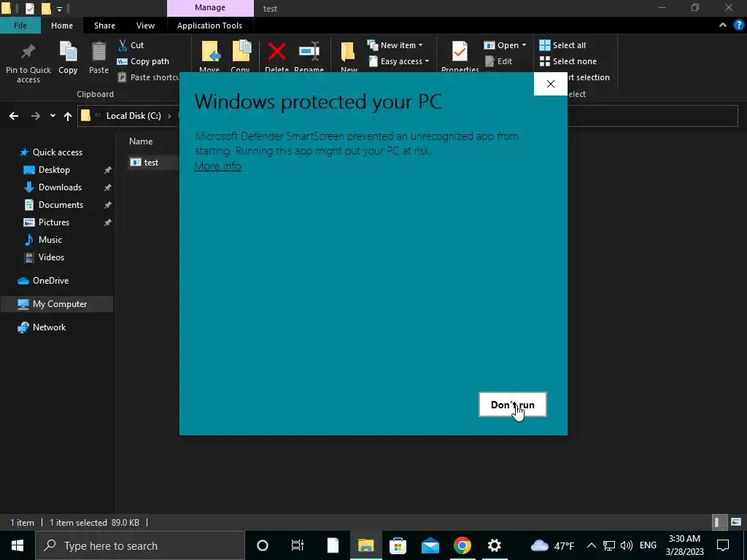Click the volume speaker tray icon
This screenshot has width=747, height=560.
pos(627,545)
